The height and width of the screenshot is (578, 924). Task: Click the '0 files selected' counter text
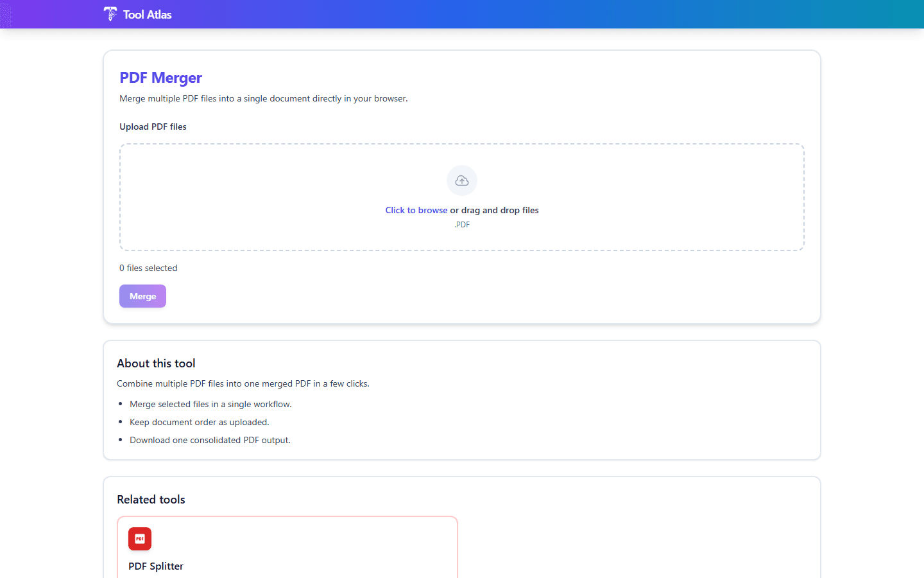point(148,268)
